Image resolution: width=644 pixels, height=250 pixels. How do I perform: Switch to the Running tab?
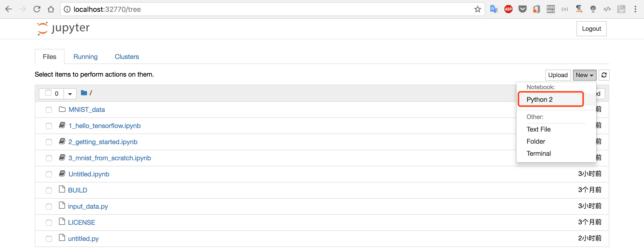click(85, 57)
